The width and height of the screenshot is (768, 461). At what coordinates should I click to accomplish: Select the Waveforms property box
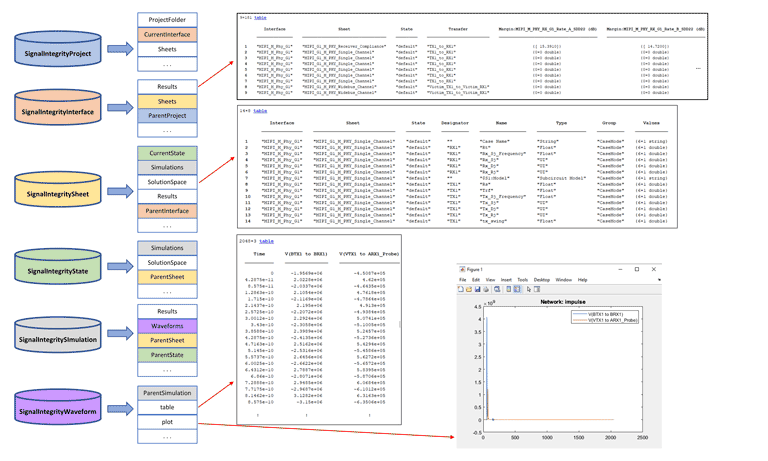[167, 326]
